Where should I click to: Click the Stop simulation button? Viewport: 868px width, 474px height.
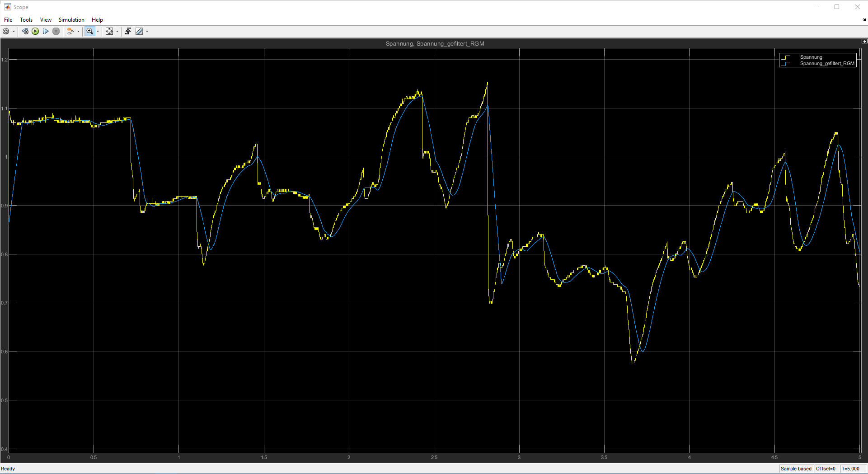pyautogui.click(x=56, y=31)
